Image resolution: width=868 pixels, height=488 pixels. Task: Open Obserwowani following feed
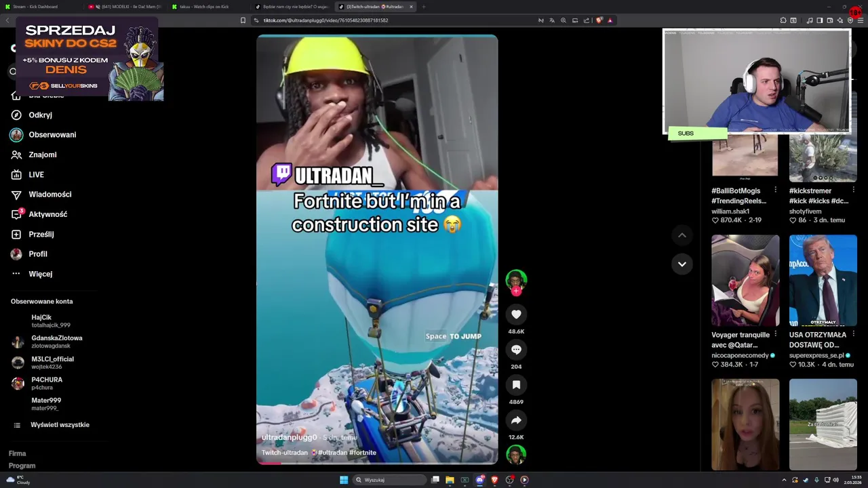[43, 135]
